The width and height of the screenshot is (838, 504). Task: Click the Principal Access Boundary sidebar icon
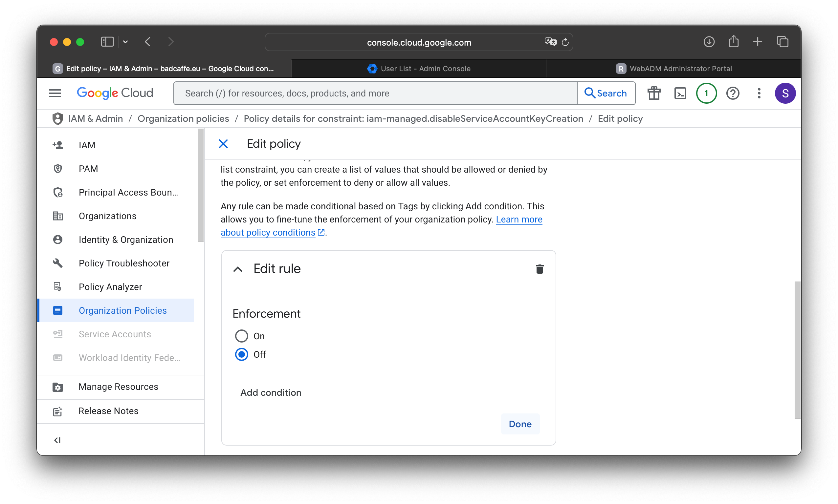[58, 192]
